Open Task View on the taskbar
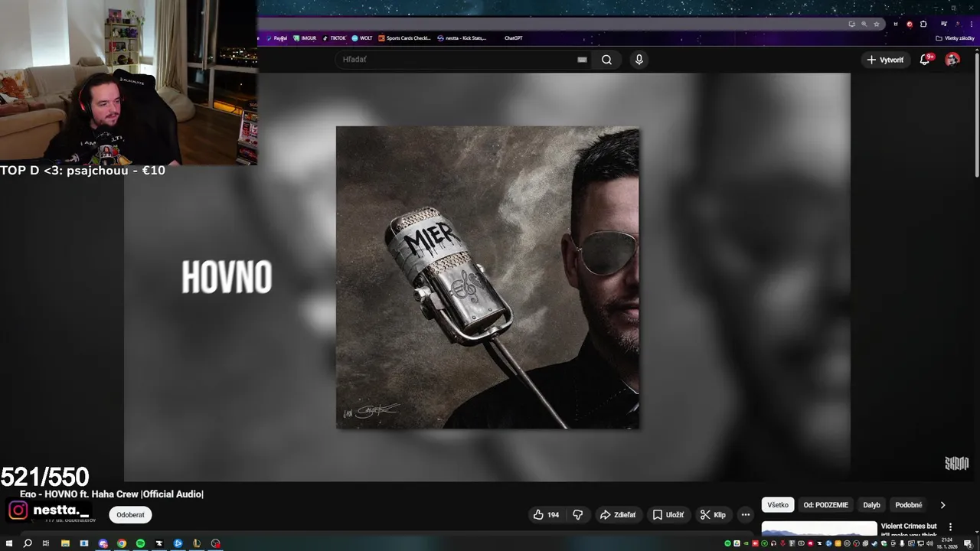This screenshot has height=551, width=980. [x=46, y=543]
